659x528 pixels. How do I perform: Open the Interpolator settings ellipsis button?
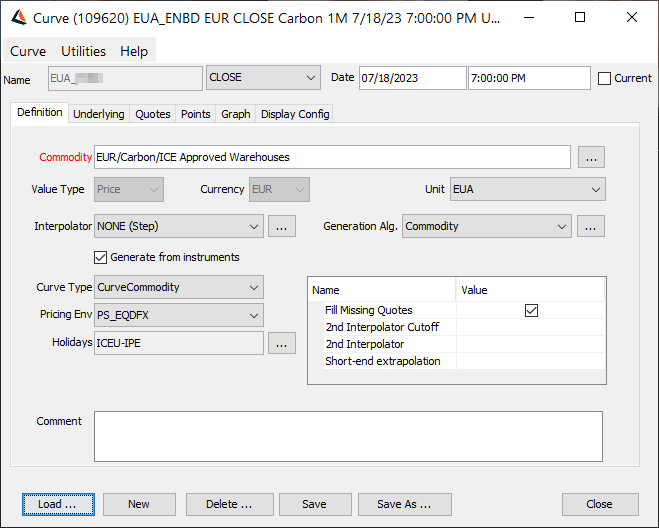click(282, 226)
